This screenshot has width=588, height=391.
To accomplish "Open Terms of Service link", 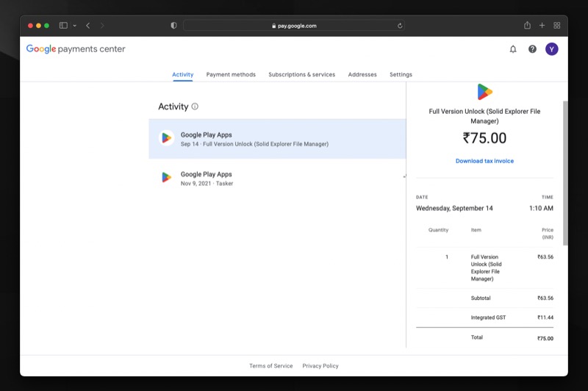I will (x=270, y=366).
